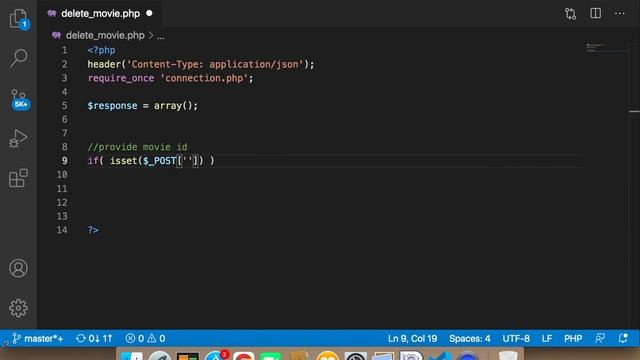Viewport: 640px width, 360px height.
Task: Open Source Control view with 5K+ badge
Action: pyautogui.click(x=19, y=99)
